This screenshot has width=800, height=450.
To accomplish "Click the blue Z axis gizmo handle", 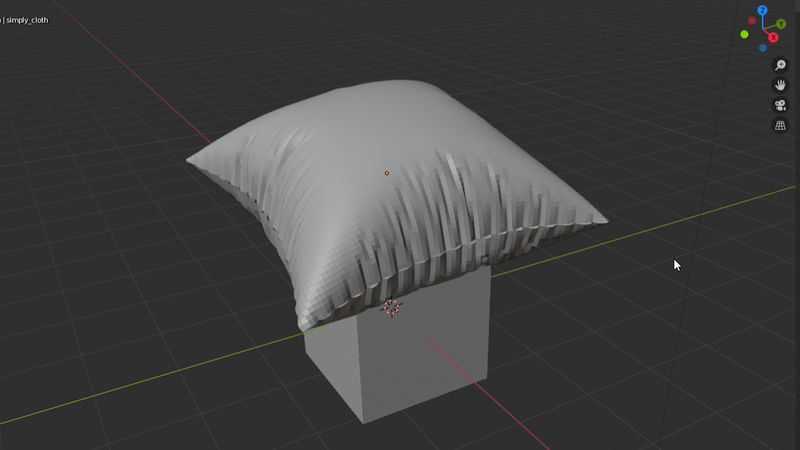I will click(x=762, y=10).
